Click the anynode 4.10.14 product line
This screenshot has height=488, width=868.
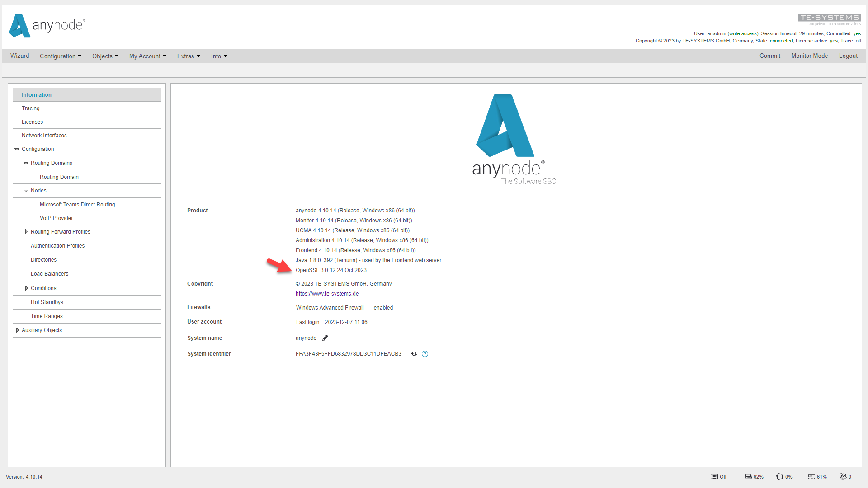pyautogui.click(x=355, y=211)
